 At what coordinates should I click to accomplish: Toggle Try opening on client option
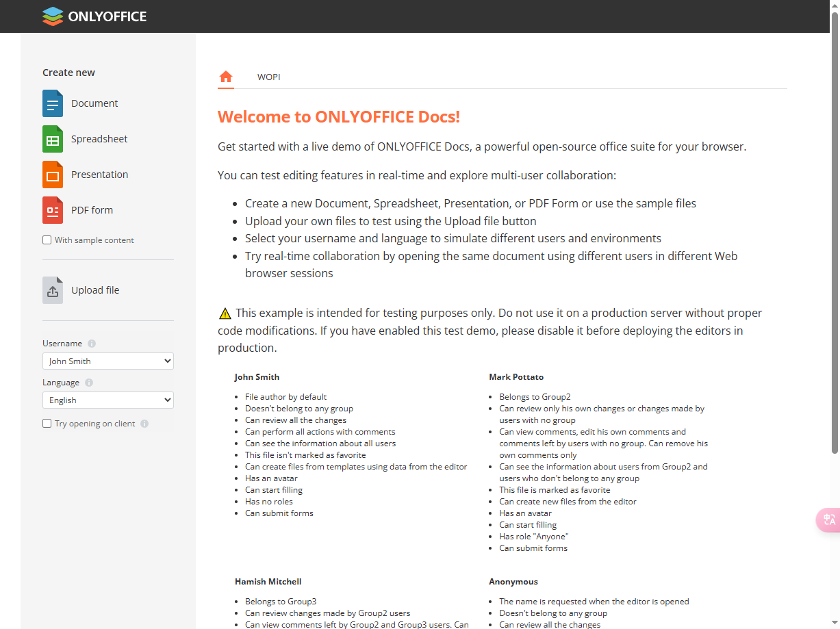tap(47, 423)
